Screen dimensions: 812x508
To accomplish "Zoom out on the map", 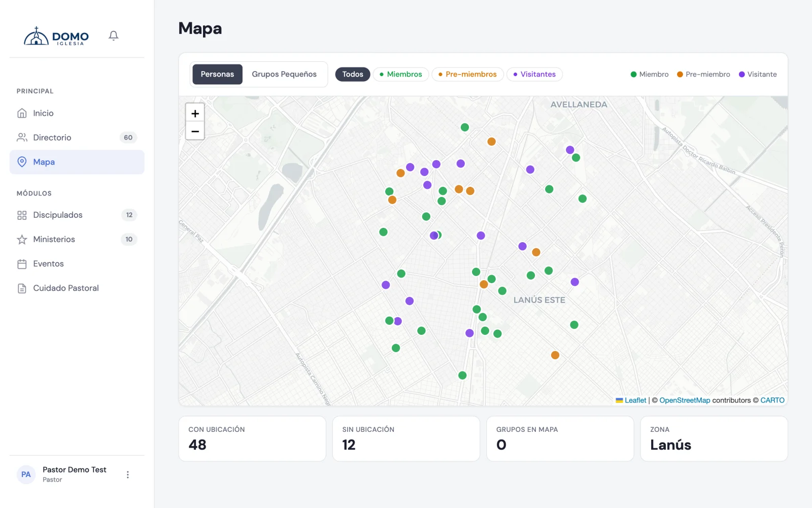I will [x=195, y=131].
